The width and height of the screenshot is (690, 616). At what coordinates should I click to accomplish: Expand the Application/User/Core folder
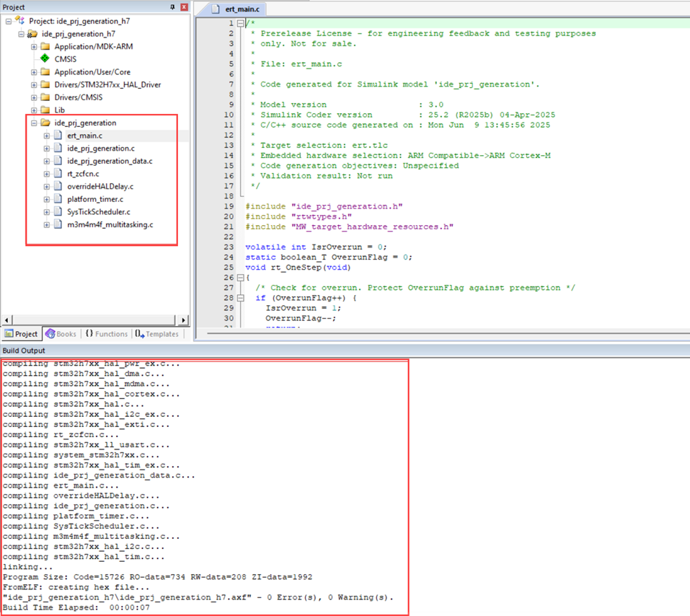click(x=34, y=72)
